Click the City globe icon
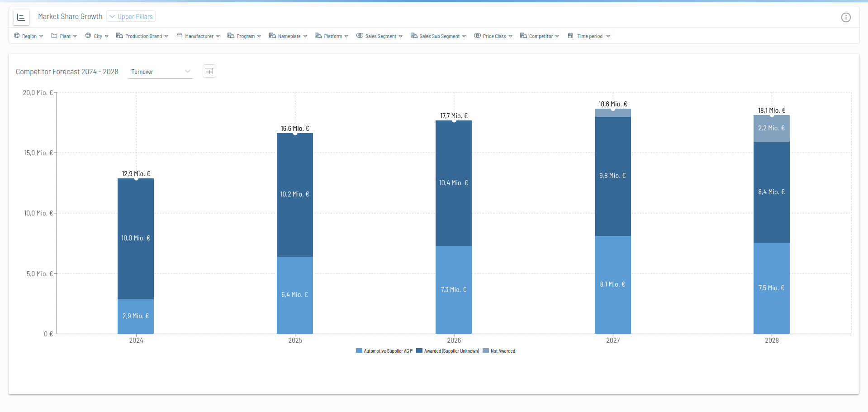This screenshot has width=868, height=412. [x=88, y=36]
